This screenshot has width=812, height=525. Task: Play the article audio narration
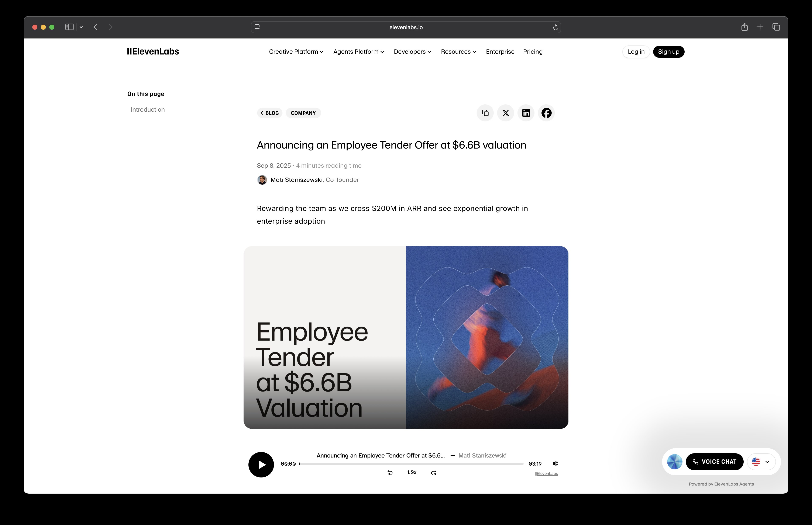tap(261, 465)
